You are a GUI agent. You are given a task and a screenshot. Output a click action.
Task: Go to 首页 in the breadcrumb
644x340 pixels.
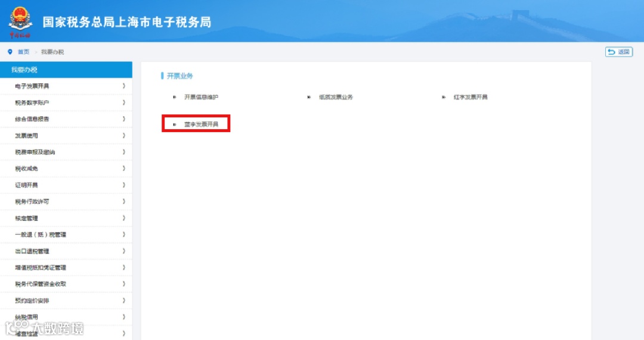click(x=23, y=52)
